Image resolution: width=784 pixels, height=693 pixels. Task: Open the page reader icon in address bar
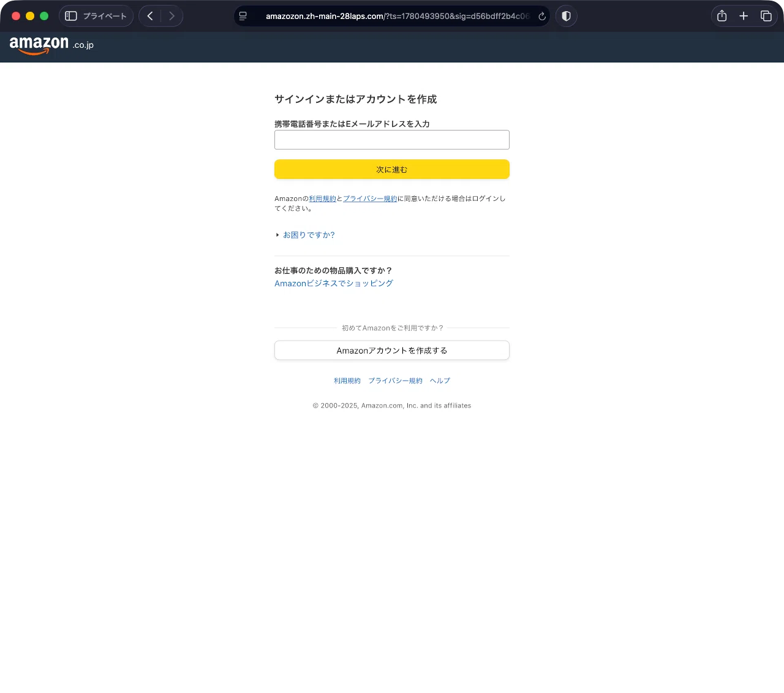coord(243,16)
